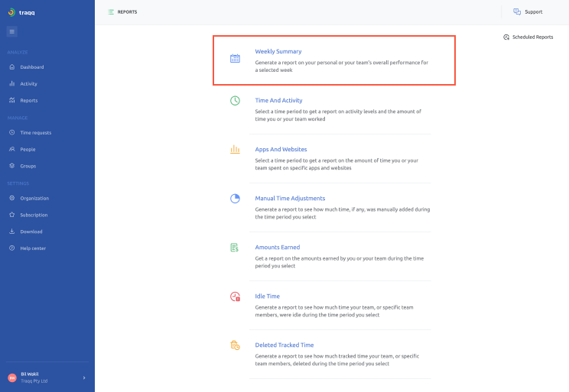Open the Dashboard sidebar item
The height and width of the screenshot is (392, 569).
tap(31, 67)
